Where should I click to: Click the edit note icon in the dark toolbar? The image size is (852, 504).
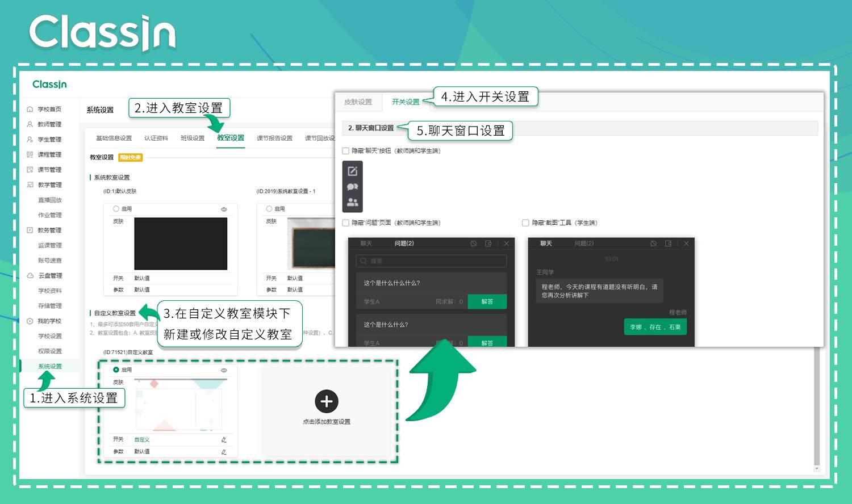pos(353,171)
